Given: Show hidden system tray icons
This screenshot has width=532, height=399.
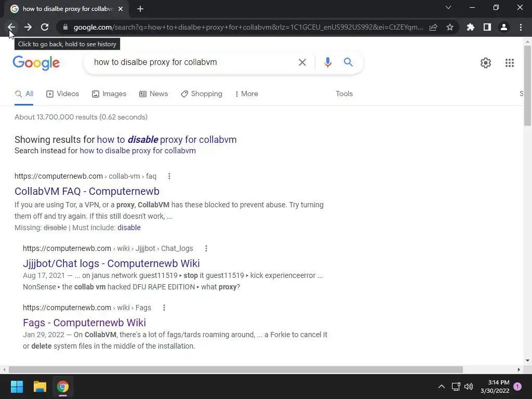Looking at the screenshot, I should [442, 387].
